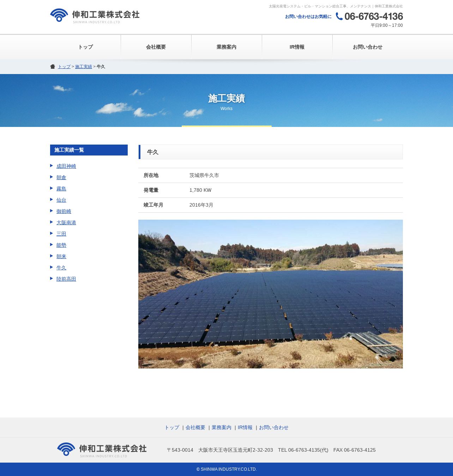The width and height of the screenshot is (453, 476).
Task: Click the footer 業務案内 link
Action: pyautogui.click(x=222, y=427)
